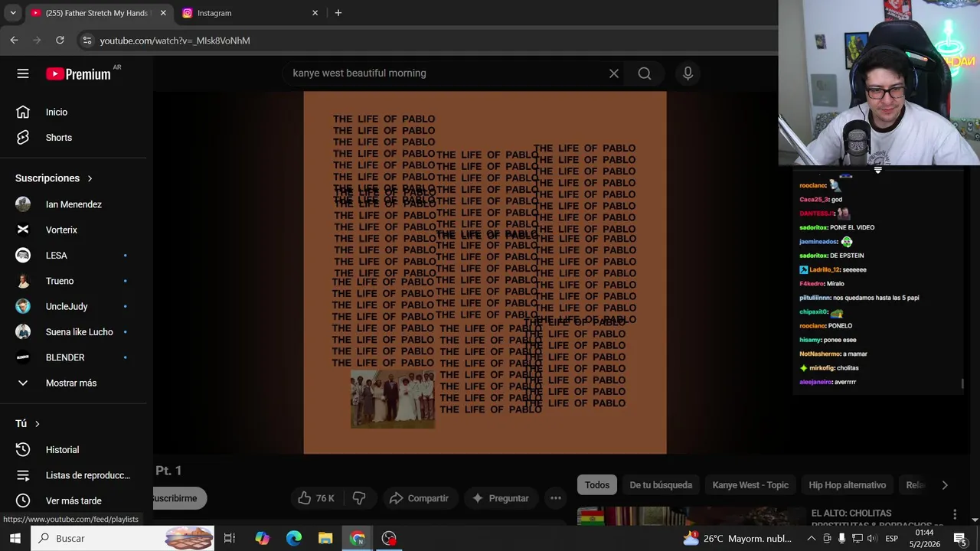Open the weather widget 26°C
The width and height of the screenshot is (980, 551).
[x=738, y=539]
